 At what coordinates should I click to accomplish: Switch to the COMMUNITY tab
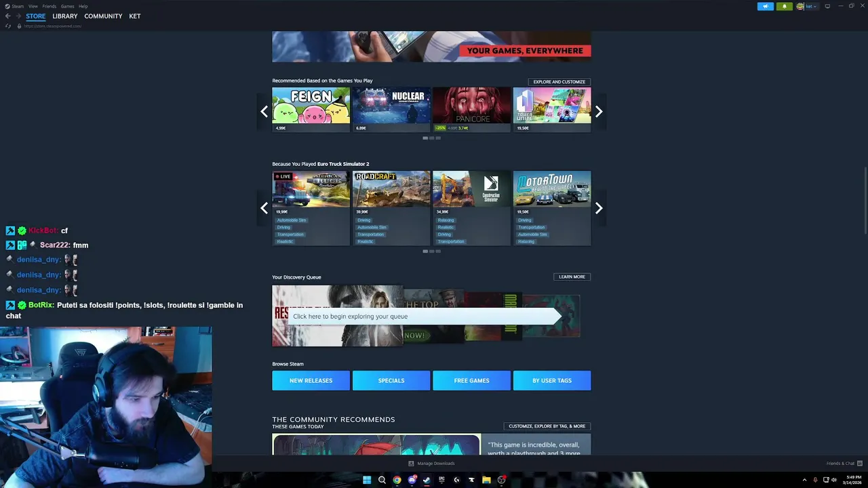point(103,16)
